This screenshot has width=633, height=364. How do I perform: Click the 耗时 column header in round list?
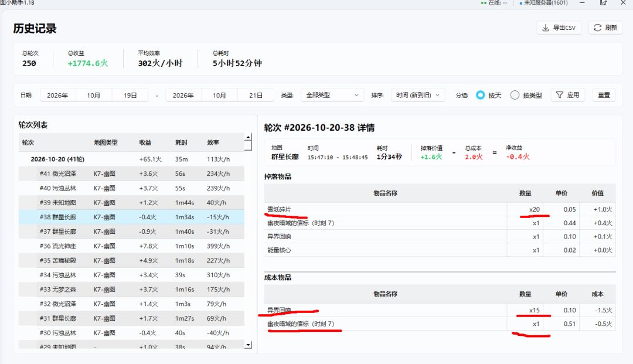pyautogui.click(x=181, y=142)
